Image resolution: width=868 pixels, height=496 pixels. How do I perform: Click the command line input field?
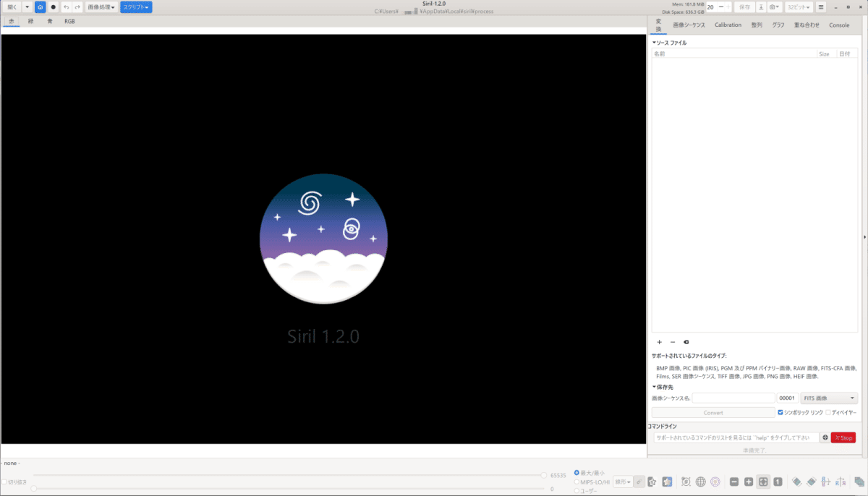(736, 437)
